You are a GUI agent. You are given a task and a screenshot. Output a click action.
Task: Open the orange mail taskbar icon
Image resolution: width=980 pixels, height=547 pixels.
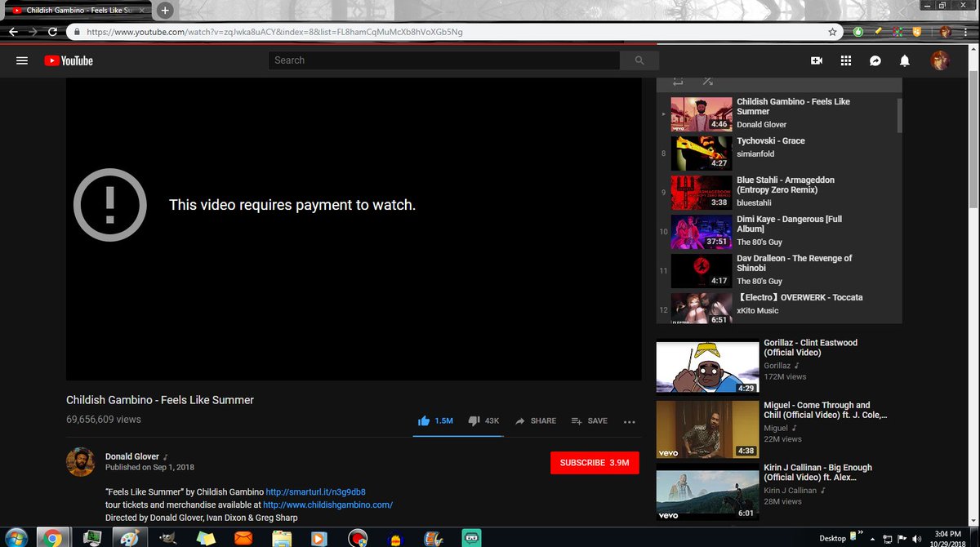[x=243, y=537]
